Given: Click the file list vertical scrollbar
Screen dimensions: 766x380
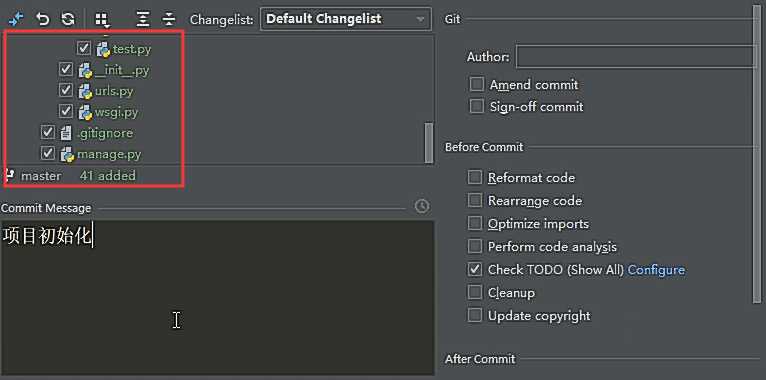Looking at the screenshot, I should click(429, 142).
